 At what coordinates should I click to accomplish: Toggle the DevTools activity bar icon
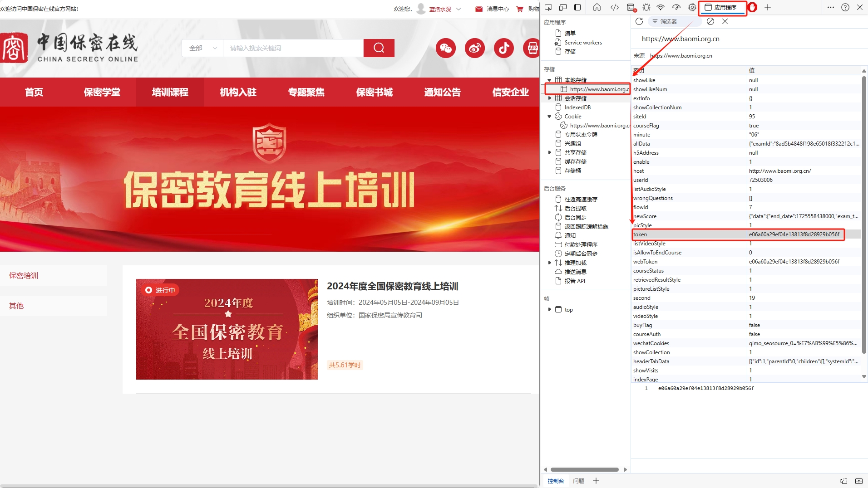(577, 7)
